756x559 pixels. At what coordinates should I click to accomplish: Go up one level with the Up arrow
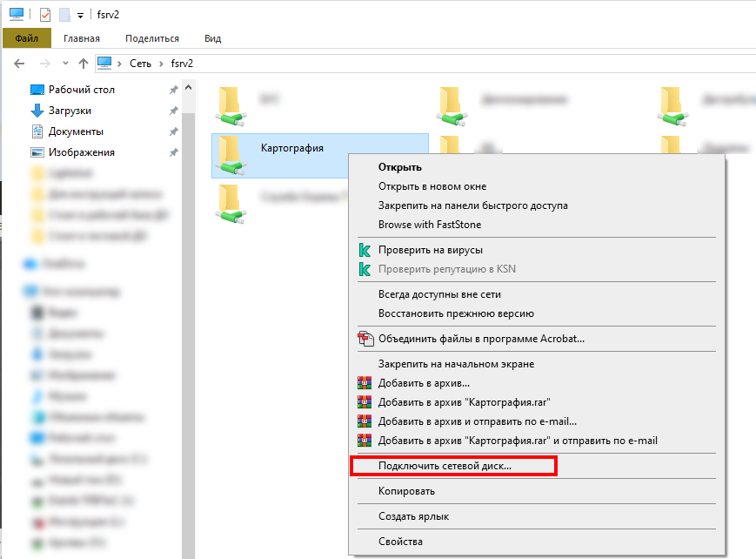tap(84, 64)
